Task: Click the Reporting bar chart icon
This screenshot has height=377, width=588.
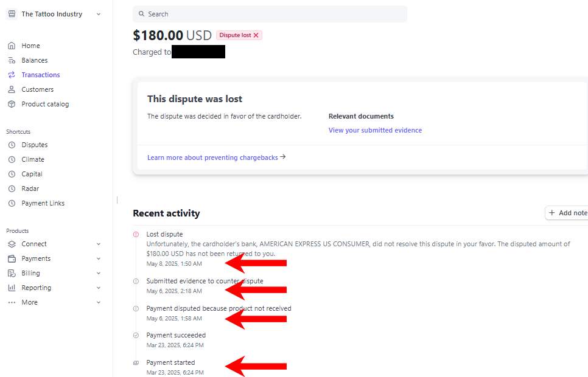Action: pyautogui.click(x=11, y=288)
